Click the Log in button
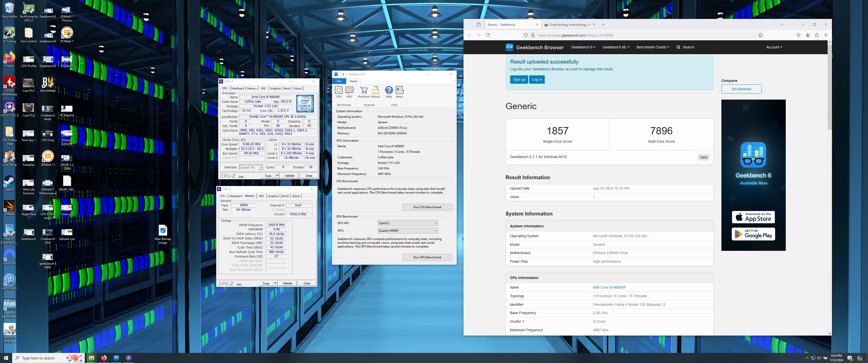 537,79
